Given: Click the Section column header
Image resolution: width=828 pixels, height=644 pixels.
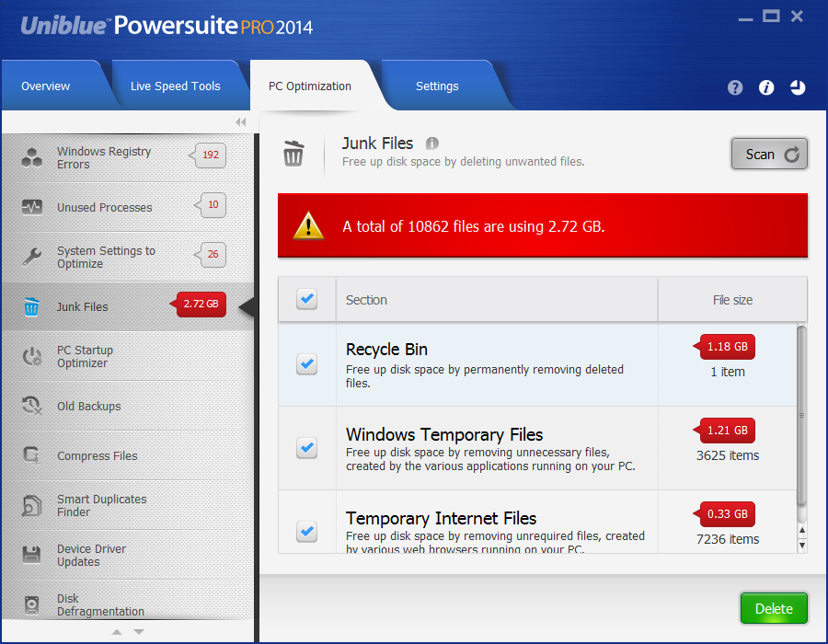Looking at the screenshot, I should pos(497,299).
